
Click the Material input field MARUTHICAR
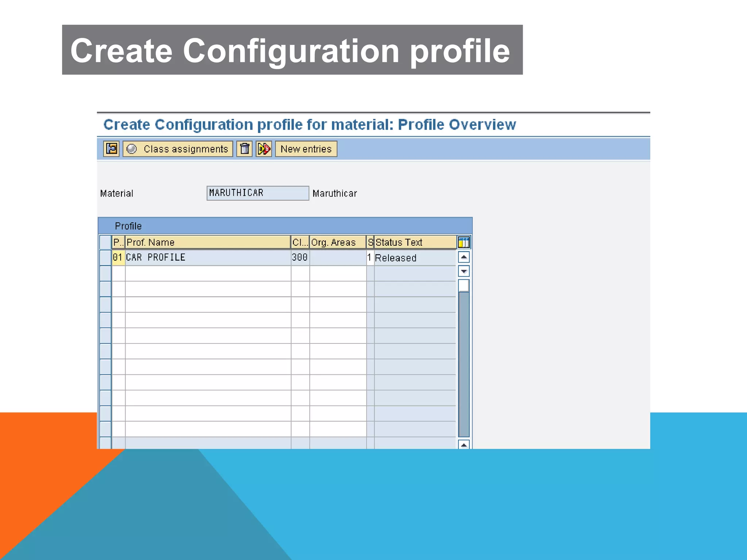[x=258, y=193]
